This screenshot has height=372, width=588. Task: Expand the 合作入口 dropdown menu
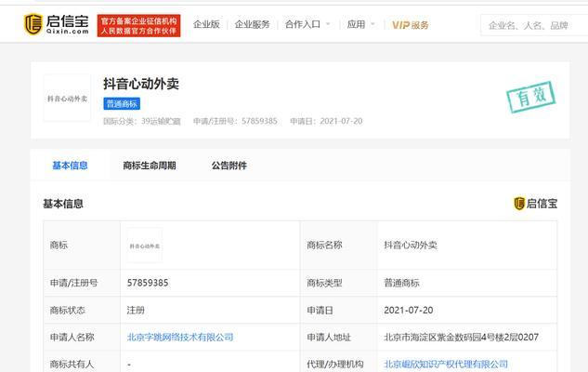[307, 24]
